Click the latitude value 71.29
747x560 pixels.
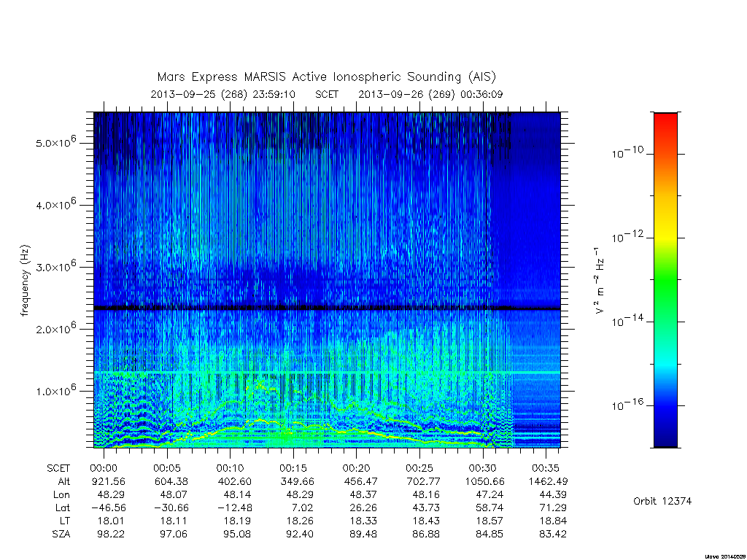point(553,507)
